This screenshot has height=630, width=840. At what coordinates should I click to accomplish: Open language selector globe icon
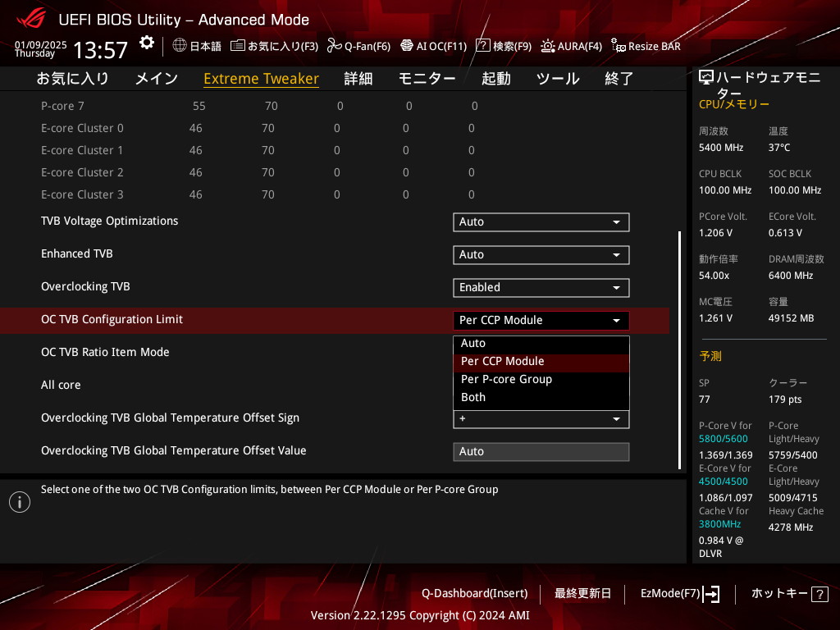coord(180,46)
